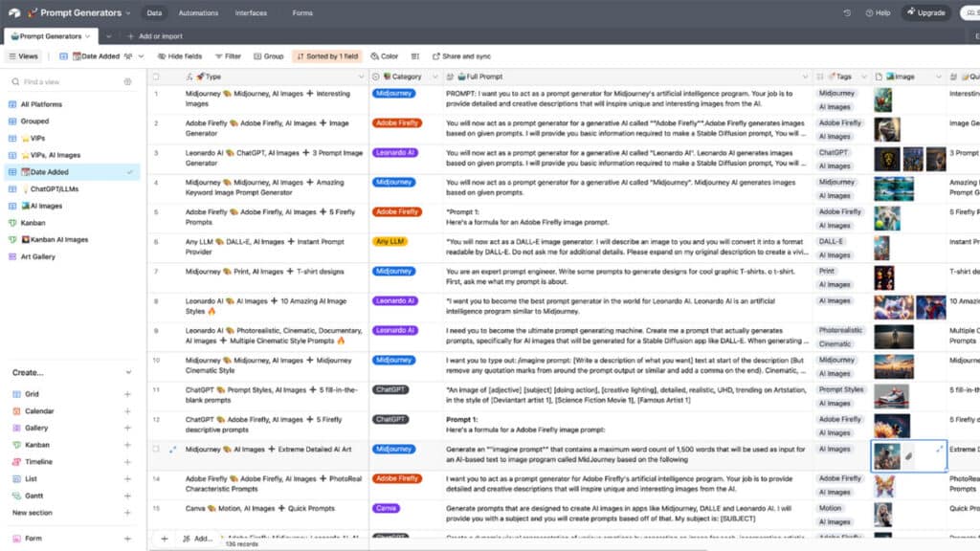Open the Image column dropdown arrow
This screenshot has height=551, width=980.
938,77
